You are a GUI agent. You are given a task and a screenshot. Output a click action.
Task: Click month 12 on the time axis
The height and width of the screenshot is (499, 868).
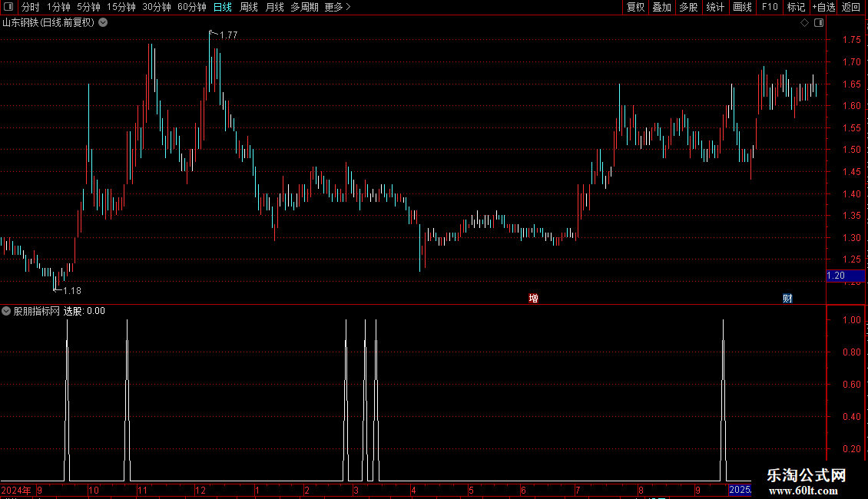[x=200, y=490]
